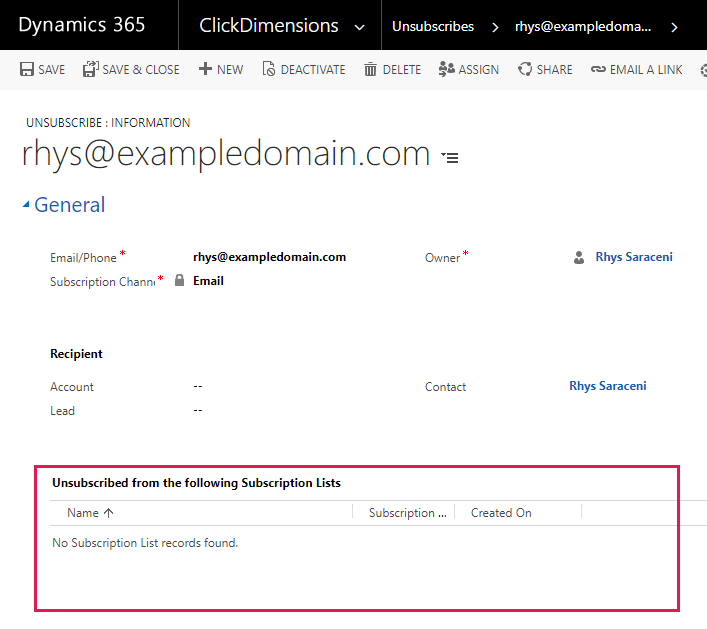Click the Subscription Channel Email value

(208, 281)
